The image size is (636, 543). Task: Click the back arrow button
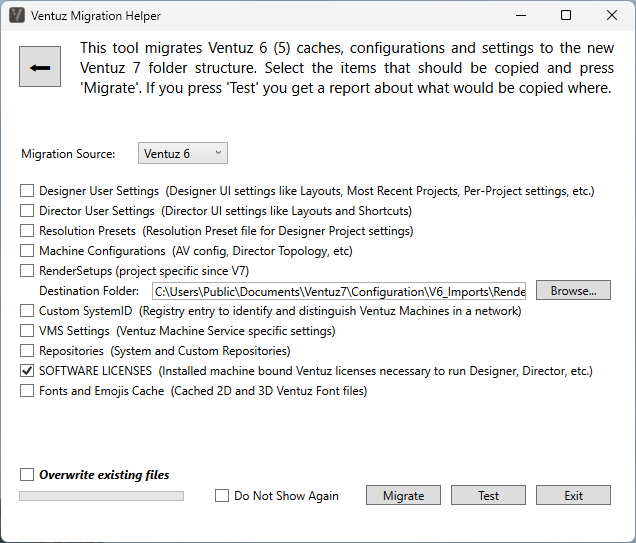pos(40,68)
